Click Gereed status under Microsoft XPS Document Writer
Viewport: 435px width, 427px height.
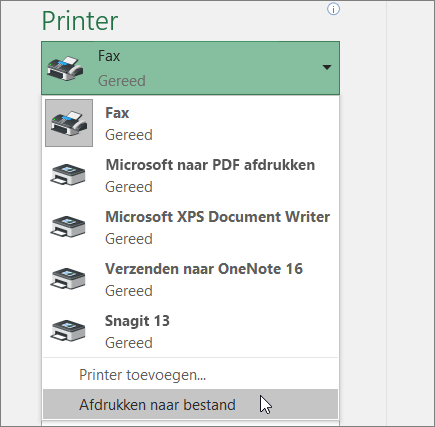129,239
